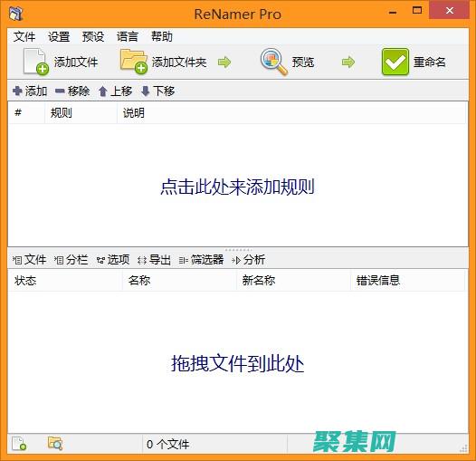Click the 添加文件 page icon
476x461 pixels.
click(x=36, y=62)
